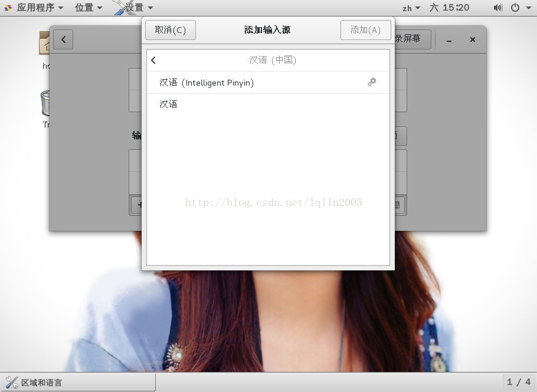Click the home folder desktop icon
537x392 pixels.
[x=44, y=43]
